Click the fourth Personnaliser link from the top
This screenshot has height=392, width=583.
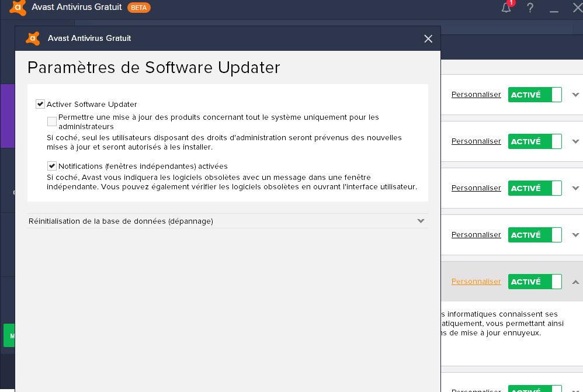click(476, 235)
